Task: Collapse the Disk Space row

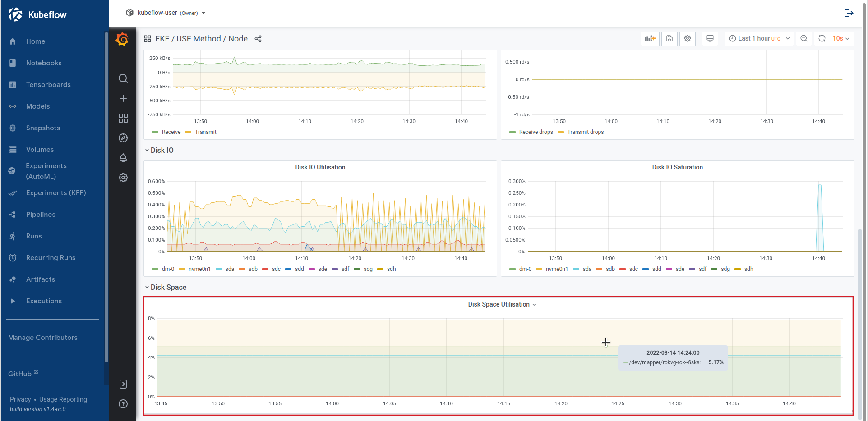Action: point(166,287)
